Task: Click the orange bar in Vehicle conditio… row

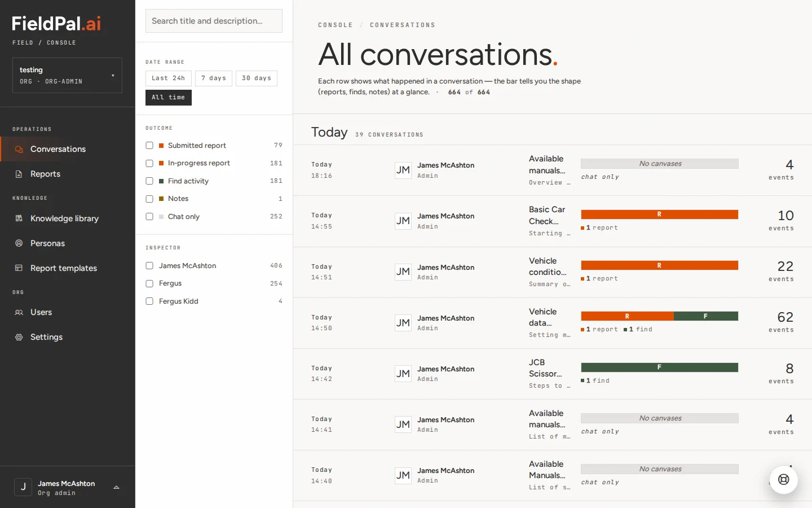Action: point(660,265)
